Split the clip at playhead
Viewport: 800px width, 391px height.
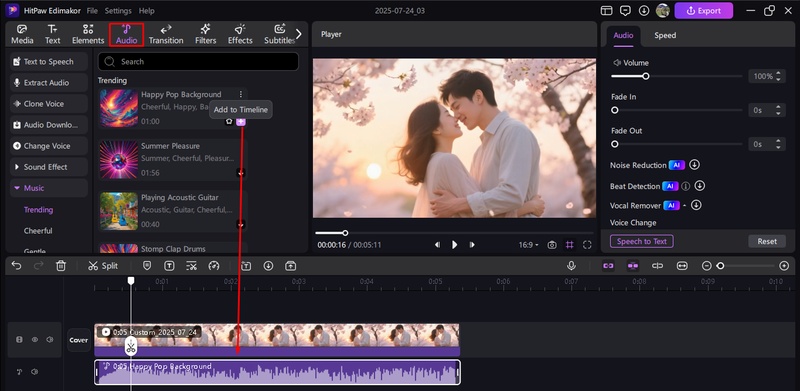click(103, 266)
